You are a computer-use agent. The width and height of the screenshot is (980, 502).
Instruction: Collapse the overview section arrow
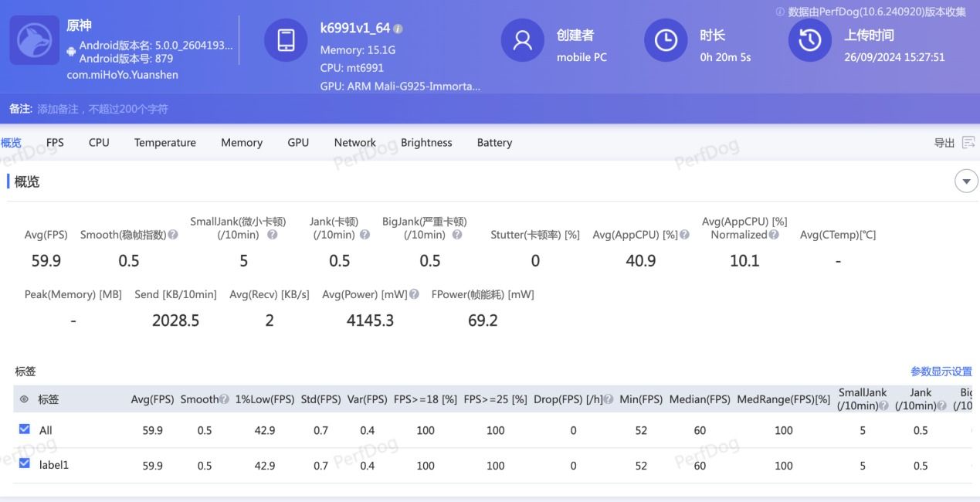click(966, 181)
